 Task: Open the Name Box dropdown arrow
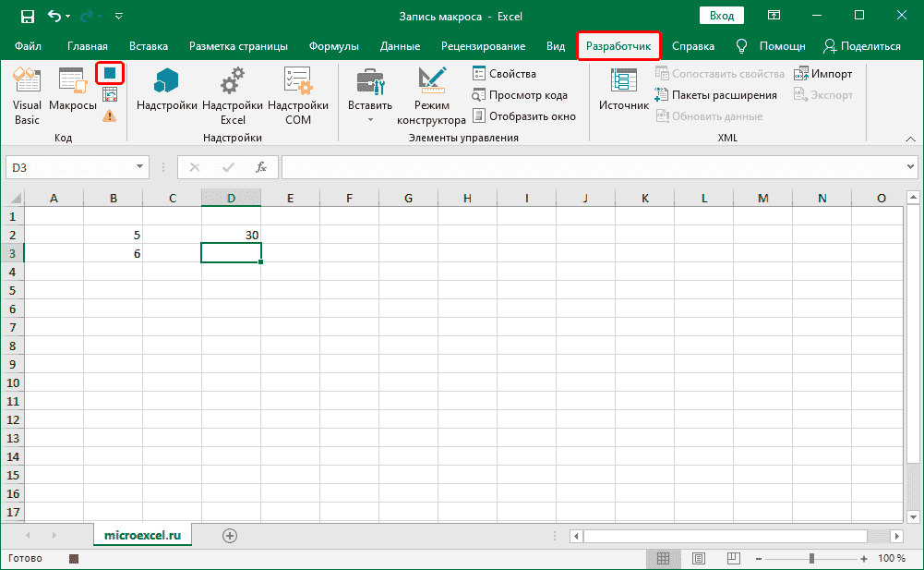[x=140, y=167]
